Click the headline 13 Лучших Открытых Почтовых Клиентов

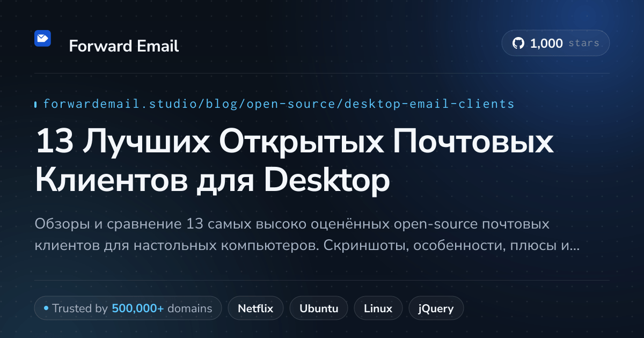(294, 163)
